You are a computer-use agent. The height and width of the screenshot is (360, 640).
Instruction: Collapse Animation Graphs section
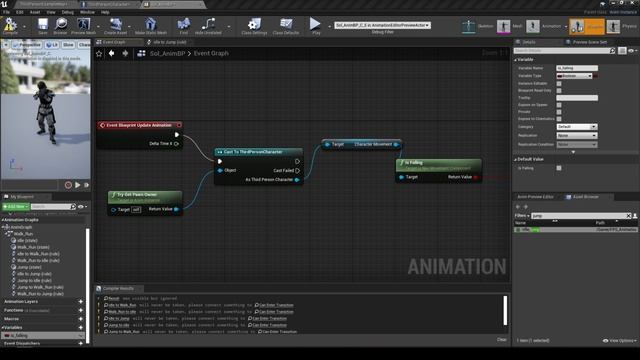pos(2,220)
